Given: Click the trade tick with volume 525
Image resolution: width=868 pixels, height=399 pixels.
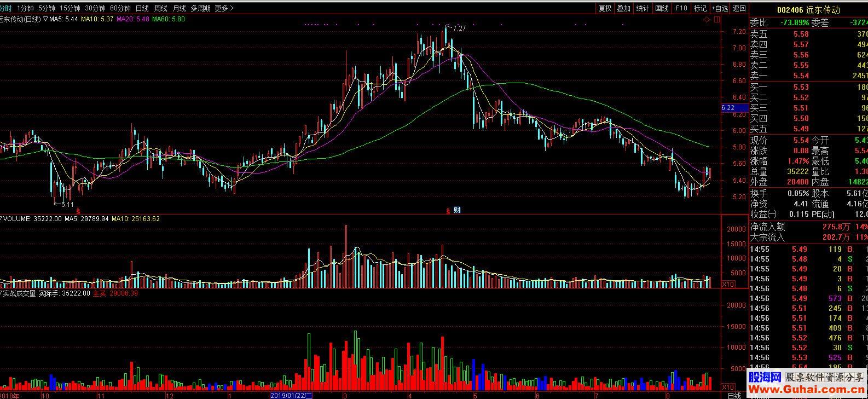Looking at the screenshot, I should pyautogui.click(x=808, y=357).
